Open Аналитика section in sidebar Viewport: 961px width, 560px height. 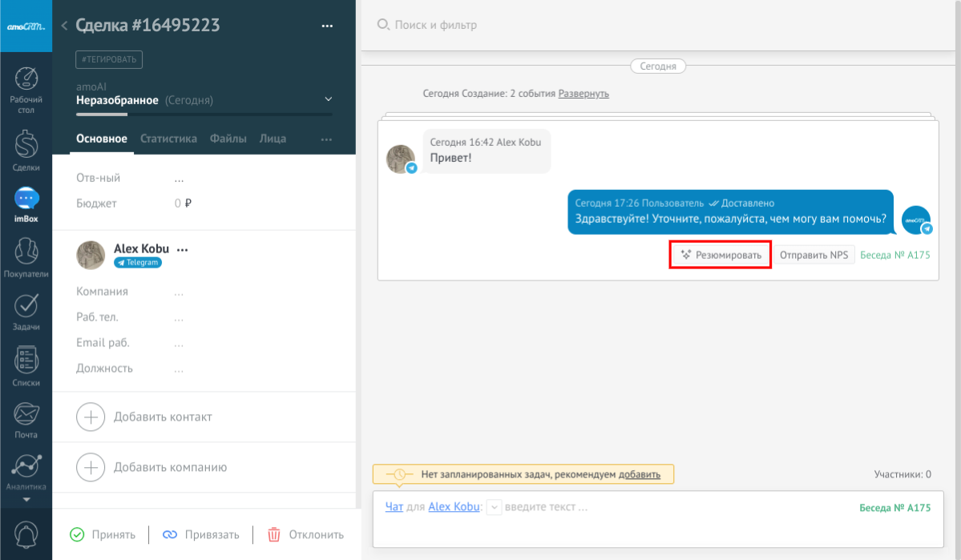click(x=26, y=471)
